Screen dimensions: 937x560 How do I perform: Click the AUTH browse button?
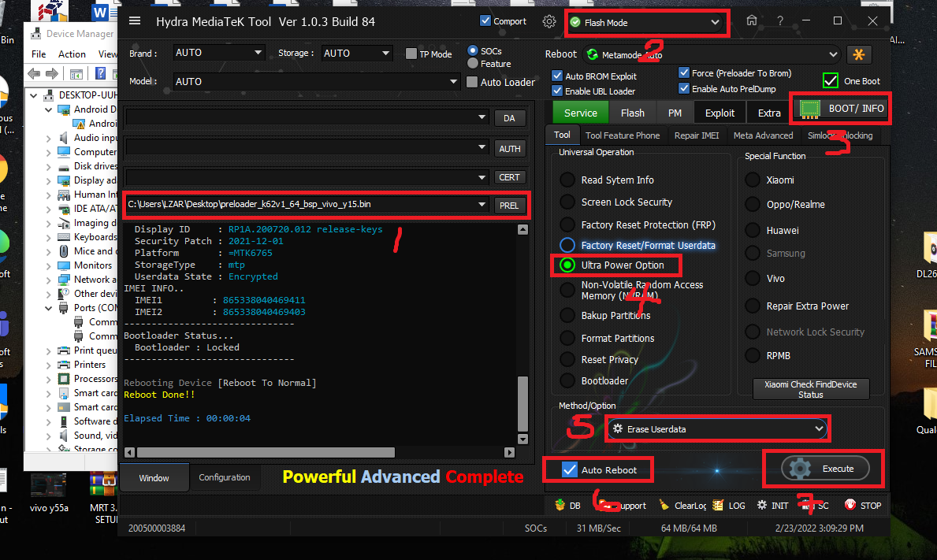click(x=509, y=149)
